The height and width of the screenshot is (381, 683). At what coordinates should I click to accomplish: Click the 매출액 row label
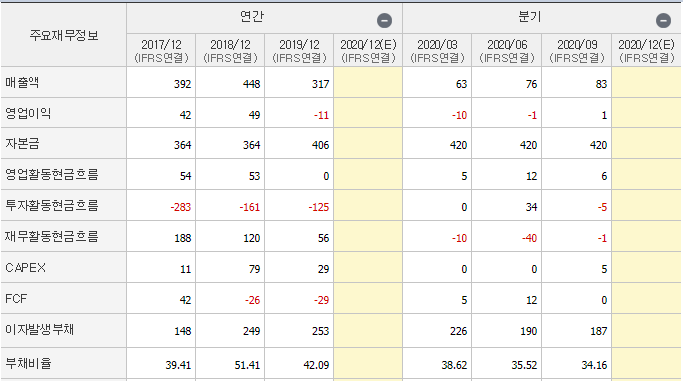[x=22, y=82]
